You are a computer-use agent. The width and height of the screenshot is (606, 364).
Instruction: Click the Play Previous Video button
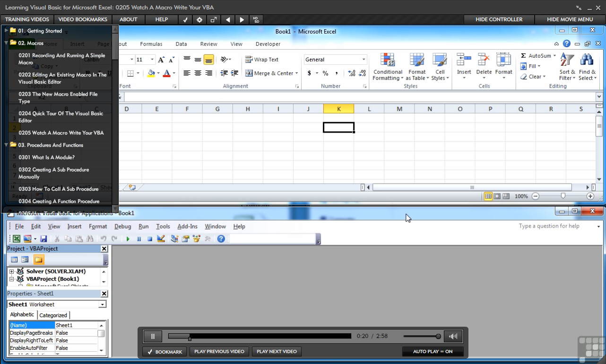219,352
